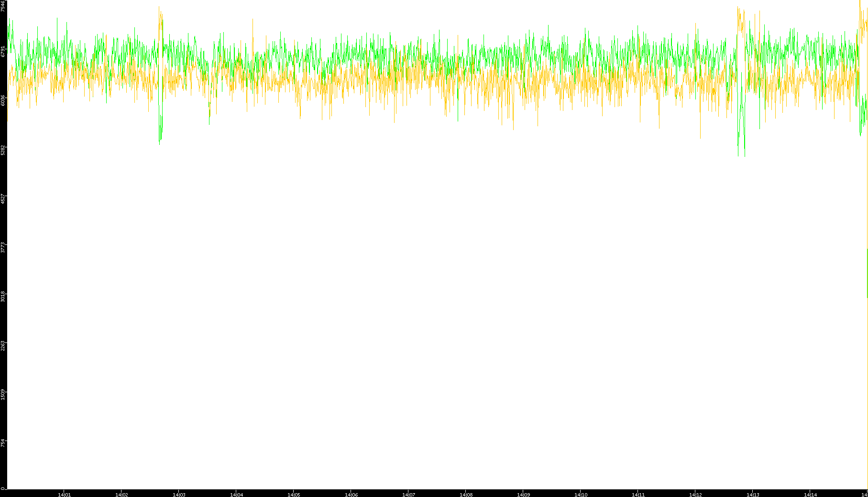868x497 pixels.
Task: Select the 3773 vertical axis label
Action: [x=3, y=248]
